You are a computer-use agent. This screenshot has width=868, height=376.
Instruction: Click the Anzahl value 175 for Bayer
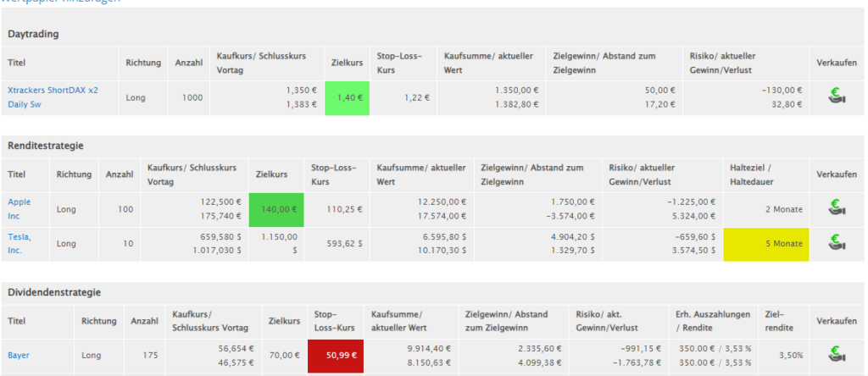click(x=150, y=356)
